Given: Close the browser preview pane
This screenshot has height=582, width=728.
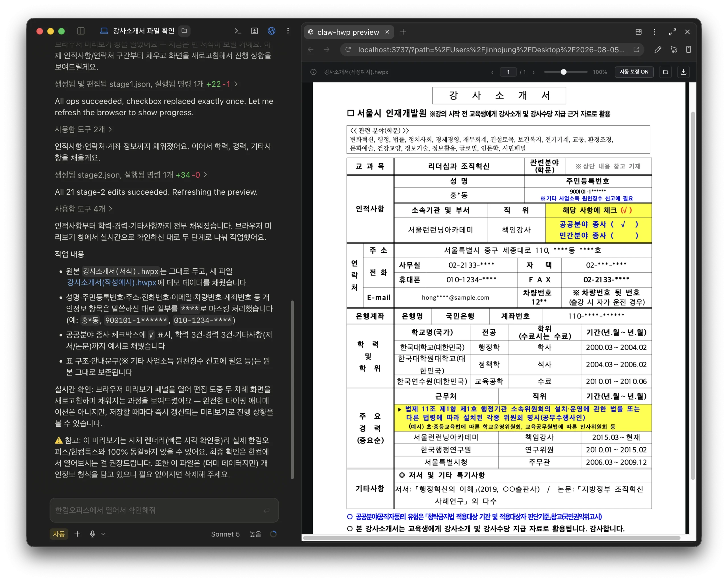Looking at the screenshot, I should tap(688, 32).
